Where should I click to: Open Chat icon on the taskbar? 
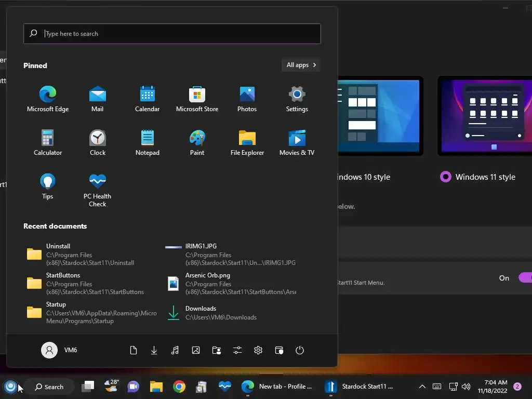click(x=134, y=387)
